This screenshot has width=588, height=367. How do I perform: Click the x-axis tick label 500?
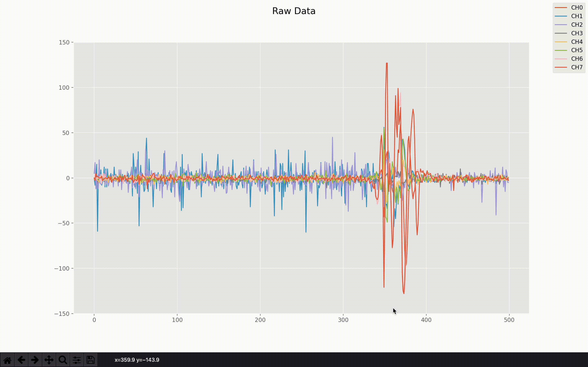pos(509,320)
